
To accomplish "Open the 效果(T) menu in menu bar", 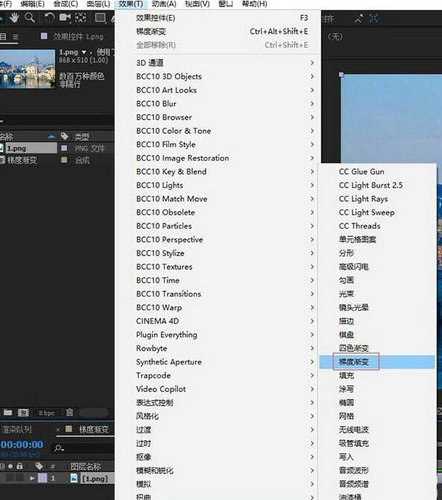I will tap(131, 4).
